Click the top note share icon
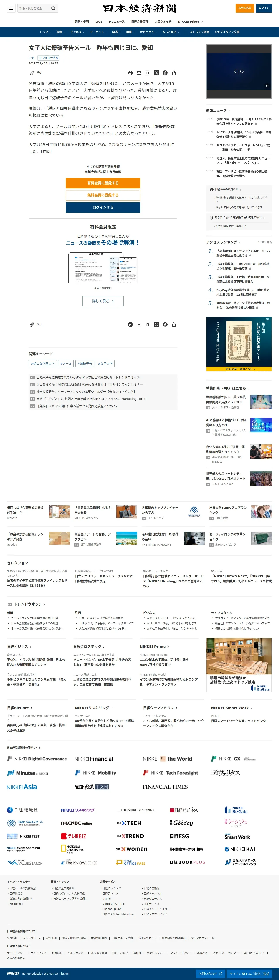Viewport: 279px width, 980px height. click(x=148, y=73)
